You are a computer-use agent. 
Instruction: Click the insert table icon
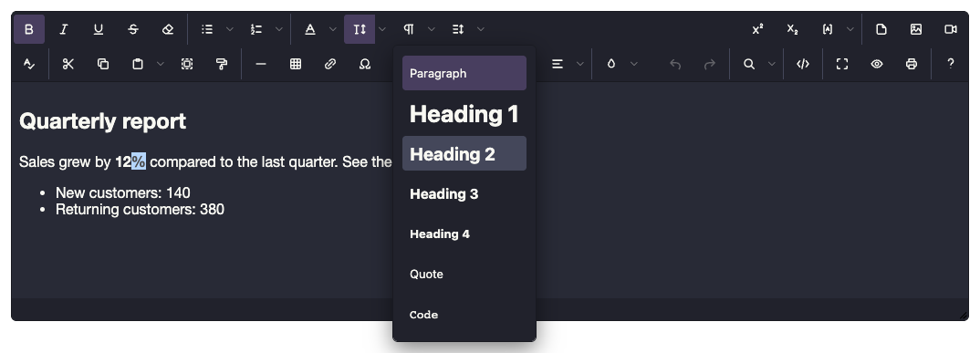(x=296, y=64)
